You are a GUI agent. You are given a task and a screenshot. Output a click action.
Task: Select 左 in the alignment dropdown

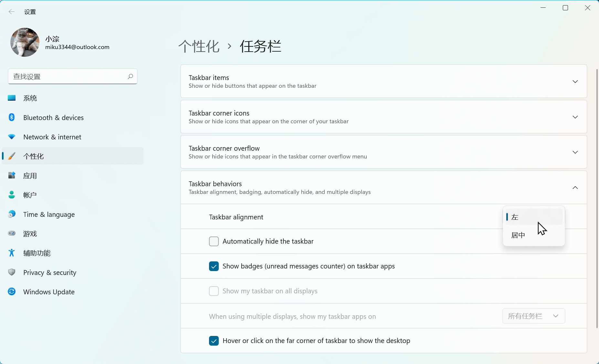pyautogui.click(x=515, y=217)
